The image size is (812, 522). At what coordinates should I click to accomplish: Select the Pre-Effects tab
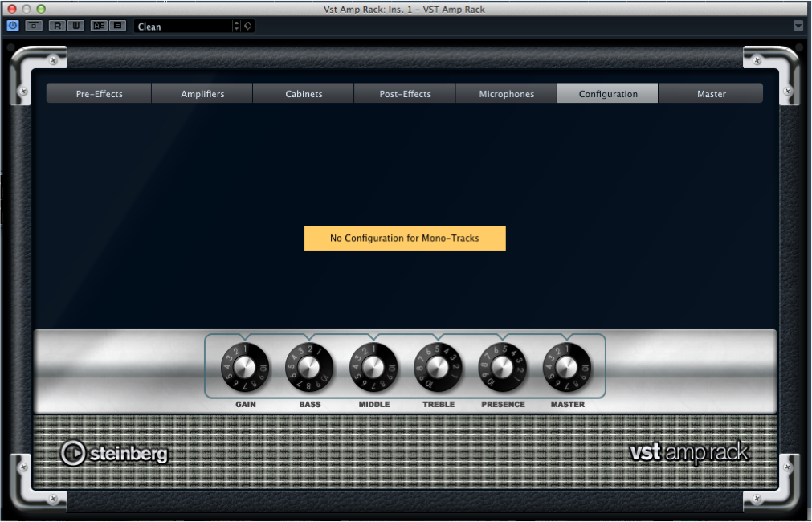pyautogui.click(x=98, y=93)
